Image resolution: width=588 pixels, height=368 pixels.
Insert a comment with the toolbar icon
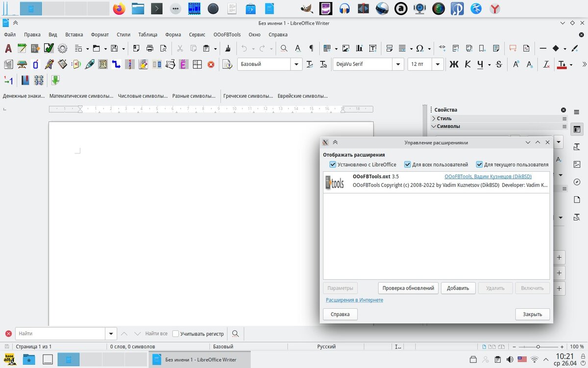point(513,49)
